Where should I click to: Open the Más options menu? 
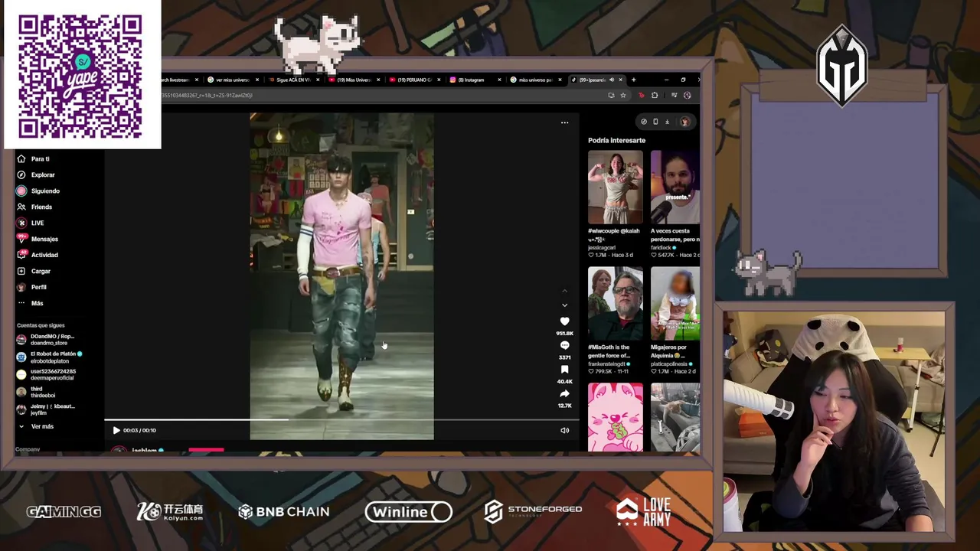click(31, 303)
